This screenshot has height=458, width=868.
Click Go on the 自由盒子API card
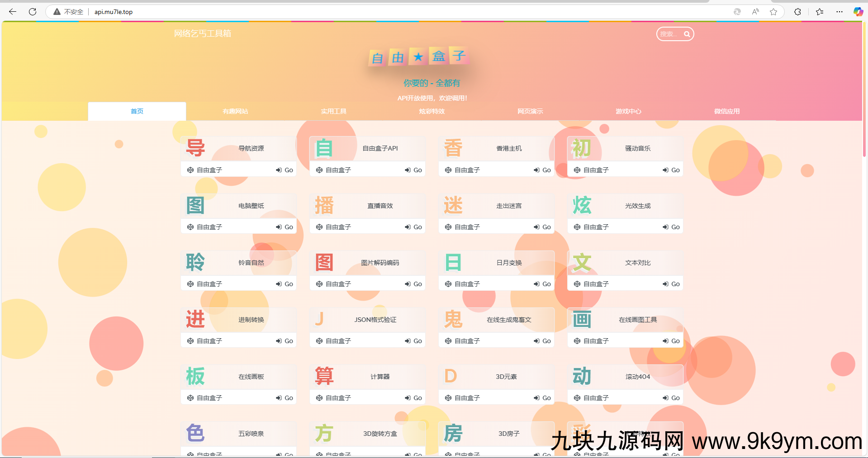(413, 170)
